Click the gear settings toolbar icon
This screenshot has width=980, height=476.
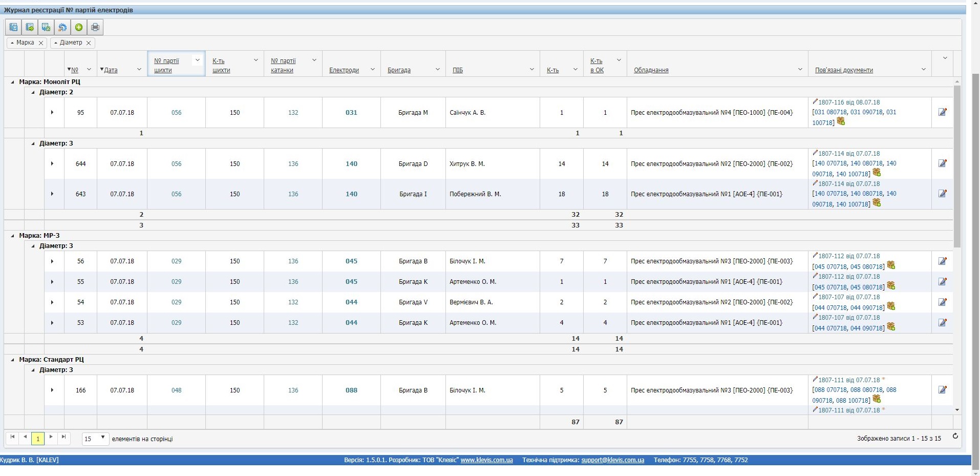click(62, 27)
